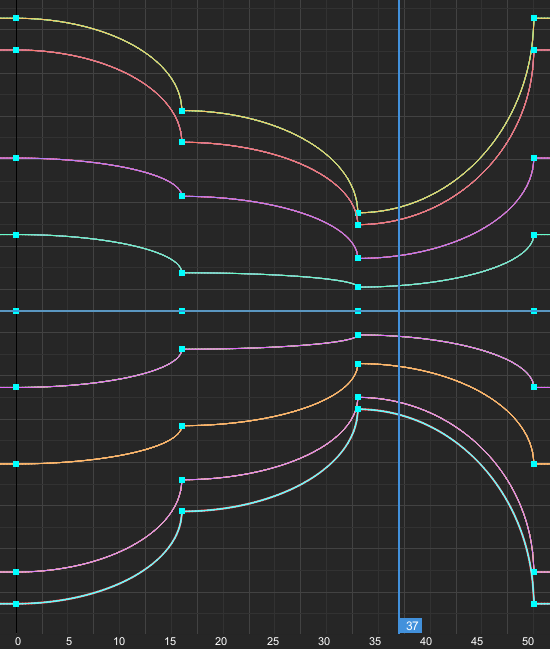Select the cyan curve keyframe at frame 50

pyautogui.click(x=534, y=604)
